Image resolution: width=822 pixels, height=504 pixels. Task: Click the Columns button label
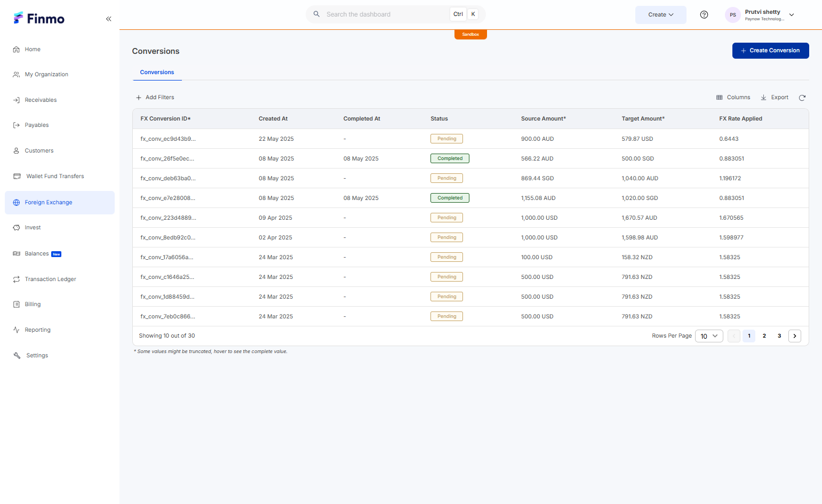point(738,98)
